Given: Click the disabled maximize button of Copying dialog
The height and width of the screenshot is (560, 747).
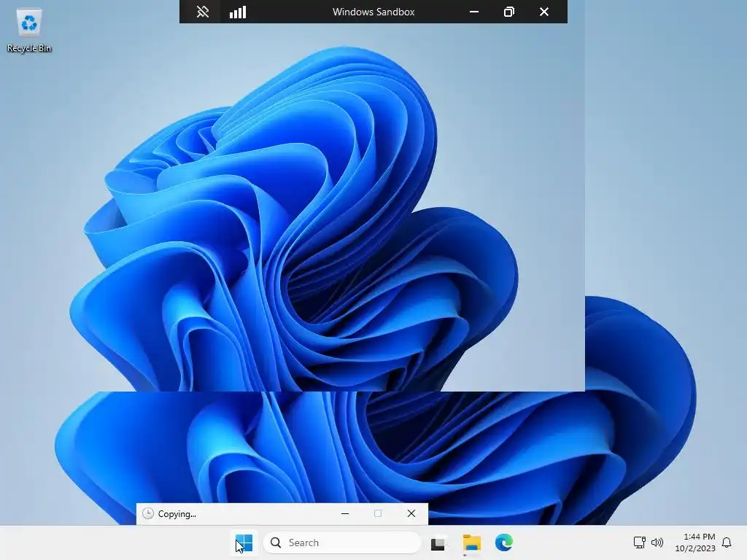Looking at the screenshot, I should click(378, 514).
